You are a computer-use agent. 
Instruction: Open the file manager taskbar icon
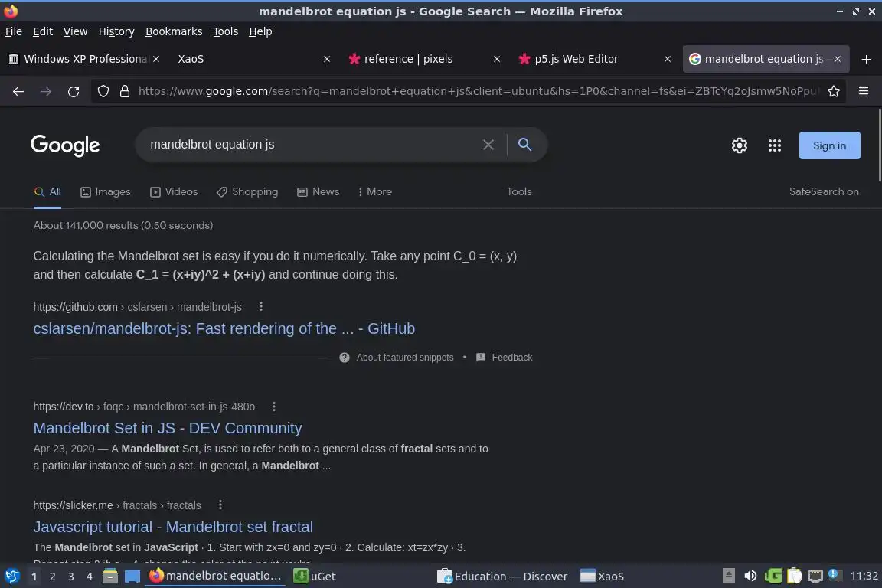[110, 577]
